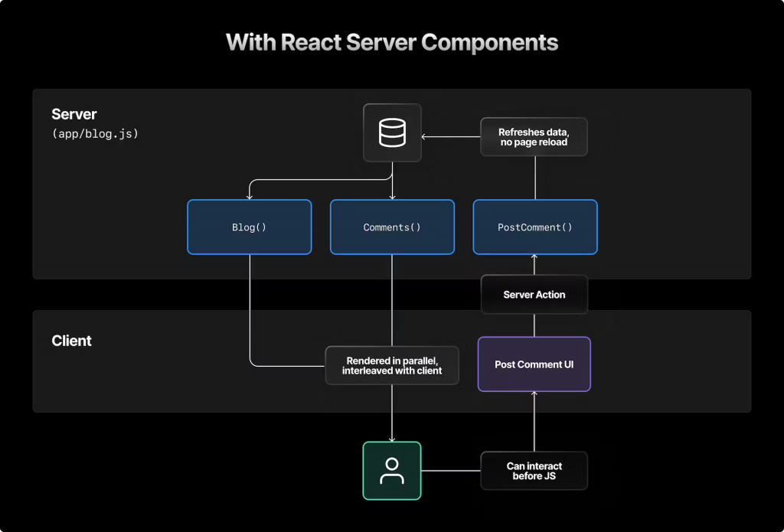Image resolution: width=784 pixels, height=532 pixels.
Task: Click the (app/blog.js) file path text
Action: pyautogui.click(x=95, y=134)
